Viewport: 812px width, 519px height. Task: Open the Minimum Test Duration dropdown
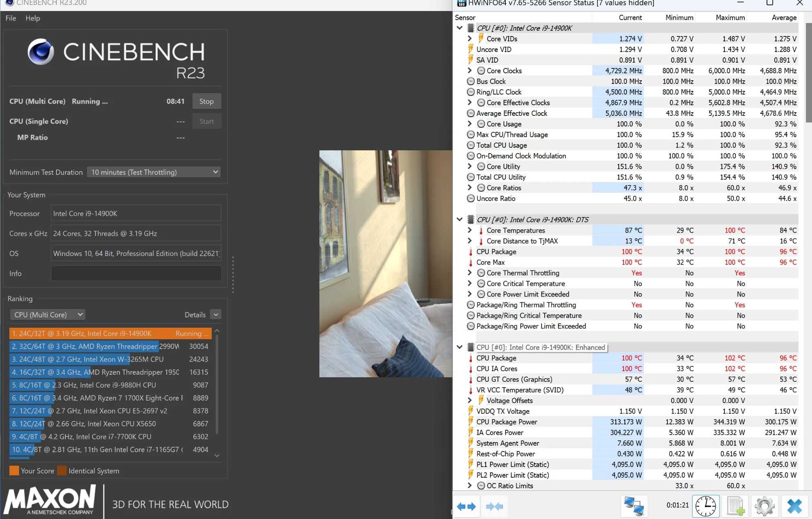154,172
